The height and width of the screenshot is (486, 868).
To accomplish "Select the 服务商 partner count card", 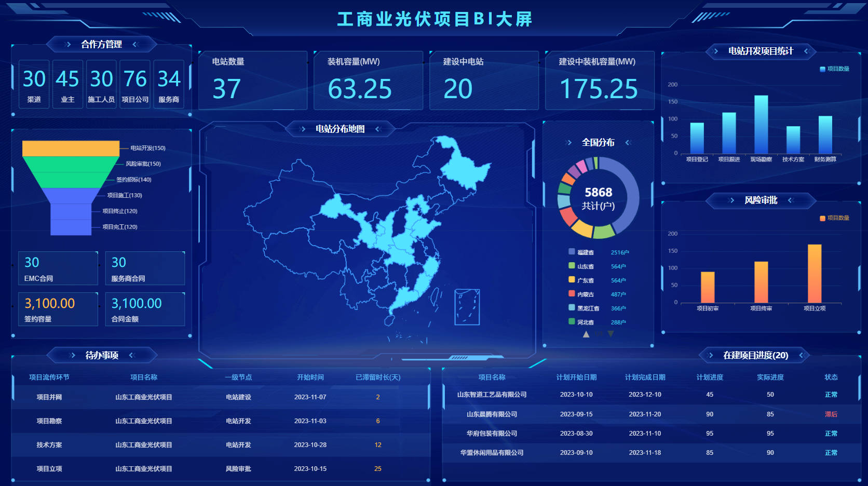I will pyautogui.click(x=169, y=84).
